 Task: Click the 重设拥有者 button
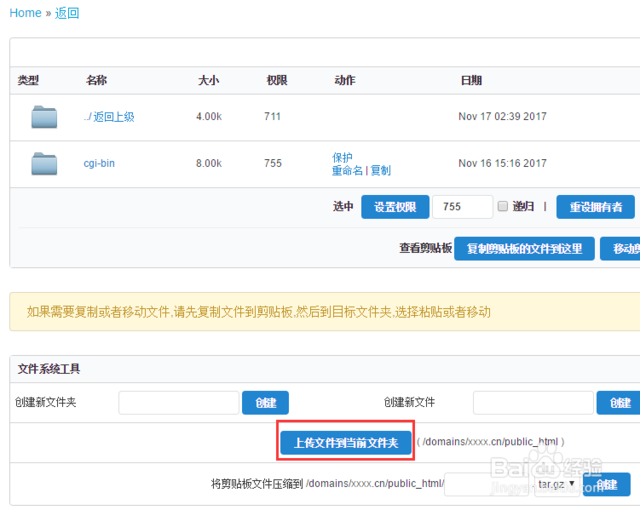pos(596,207)
